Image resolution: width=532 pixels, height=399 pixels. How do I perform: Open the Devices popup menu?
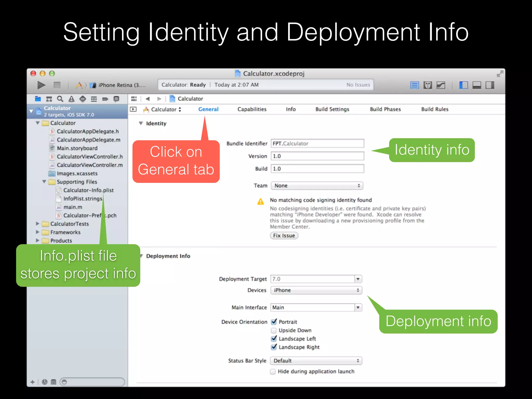point(316,290)
